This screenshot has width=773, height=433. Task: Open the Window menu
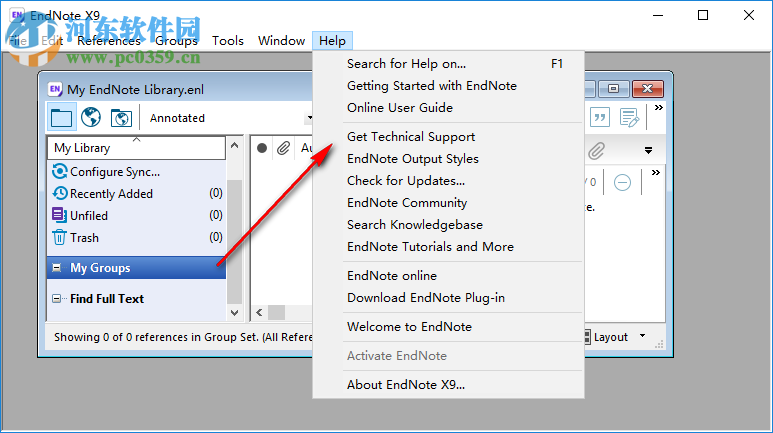[281, 40]
